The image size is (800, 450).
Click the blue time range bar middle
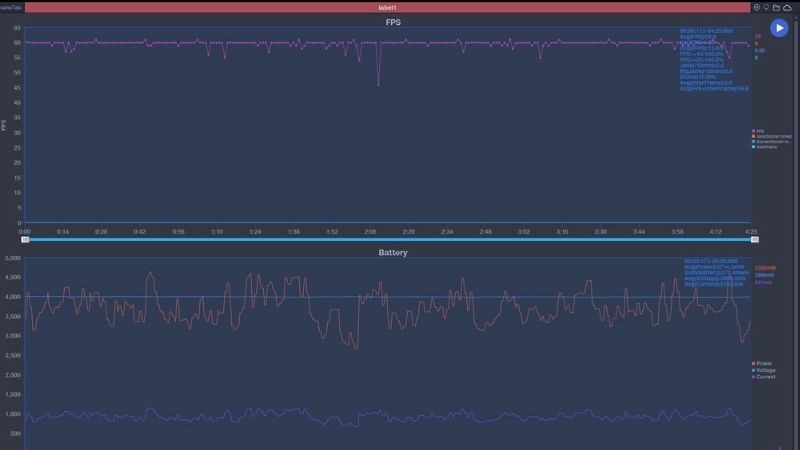(390, 240)
